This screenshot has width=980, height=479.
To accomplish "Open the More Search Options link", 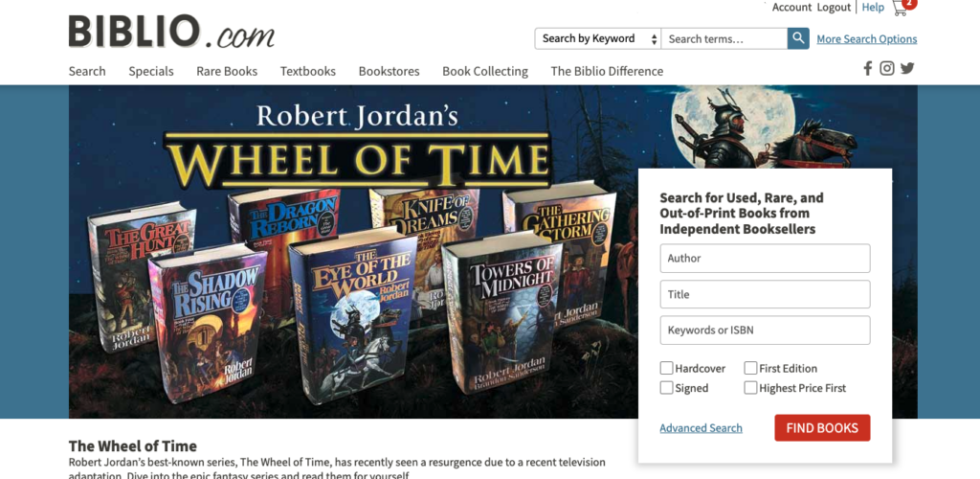I will pyautogui.click(x=866, y=38).
